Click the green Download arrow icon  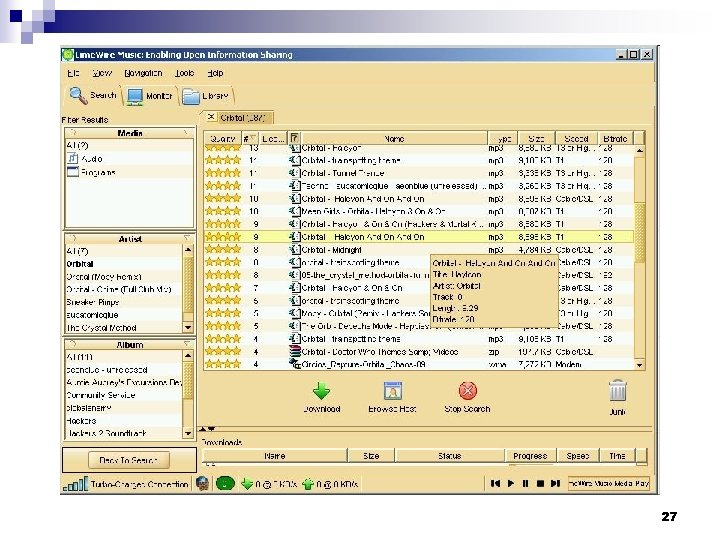321,391
